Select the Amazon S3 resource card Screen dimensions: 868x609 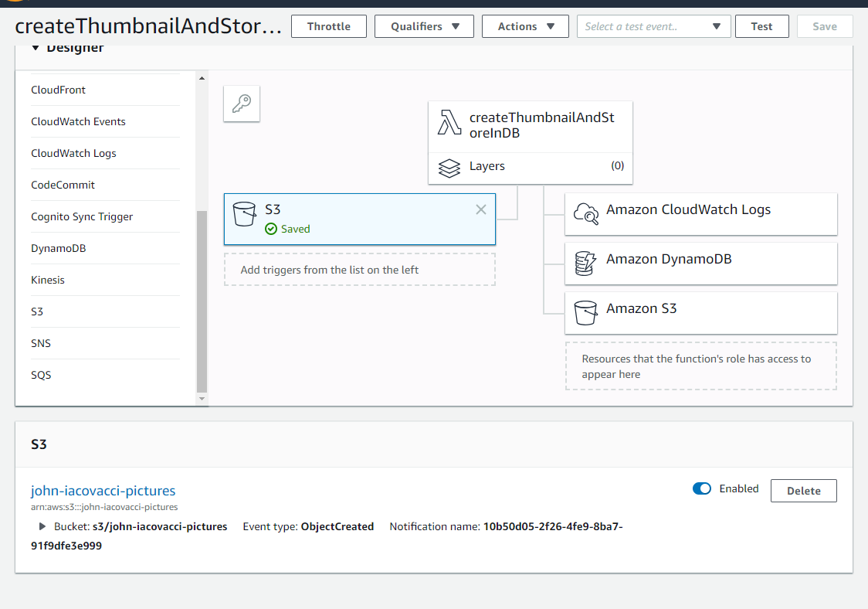point(701,312)
